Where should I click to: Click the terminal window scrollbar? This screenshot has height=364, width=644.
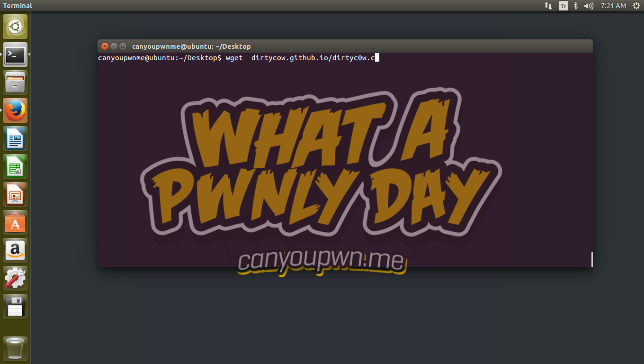(591, 259)
